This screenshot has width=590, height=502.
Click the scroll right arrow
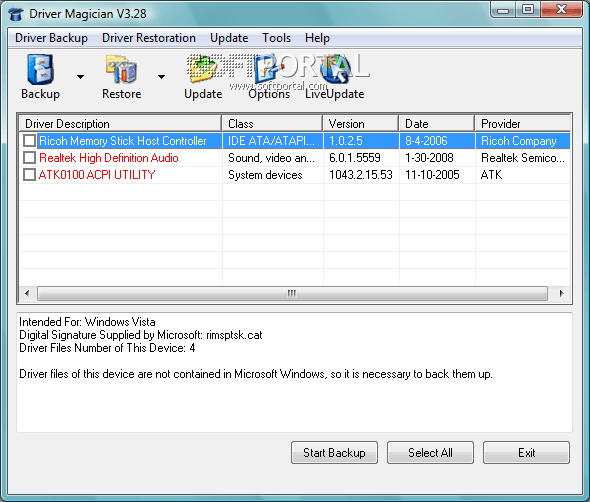pos(561,293)
